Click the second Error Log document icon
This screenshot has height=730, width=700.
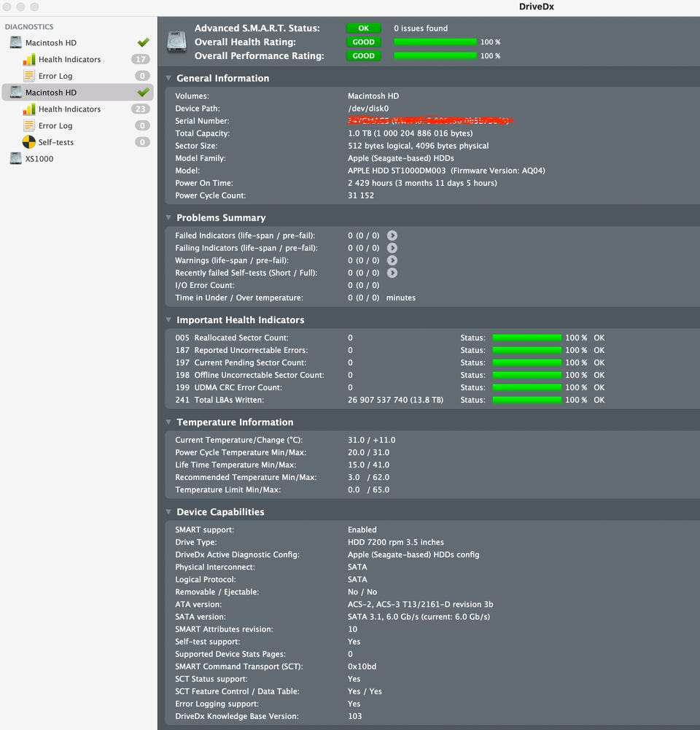[x=29, y=125]
